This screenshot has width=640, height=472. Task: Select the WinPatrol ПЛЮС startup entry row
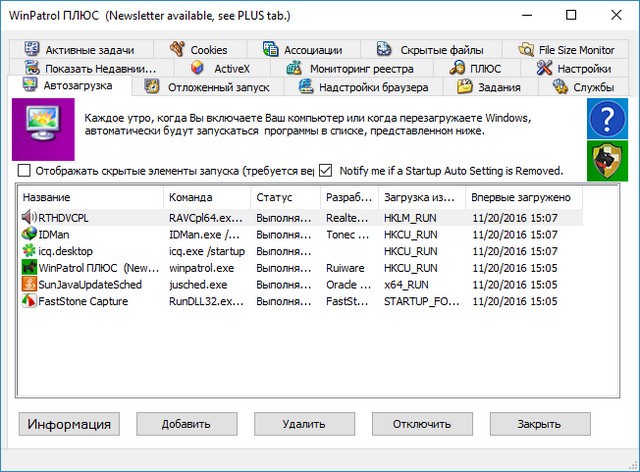point(90,267)
